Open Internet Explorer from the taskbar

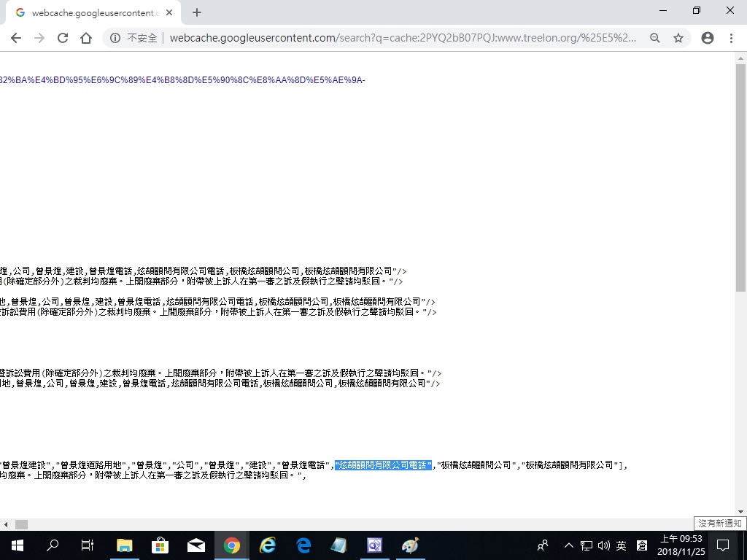pyautogui.click(x=268, y=545)
